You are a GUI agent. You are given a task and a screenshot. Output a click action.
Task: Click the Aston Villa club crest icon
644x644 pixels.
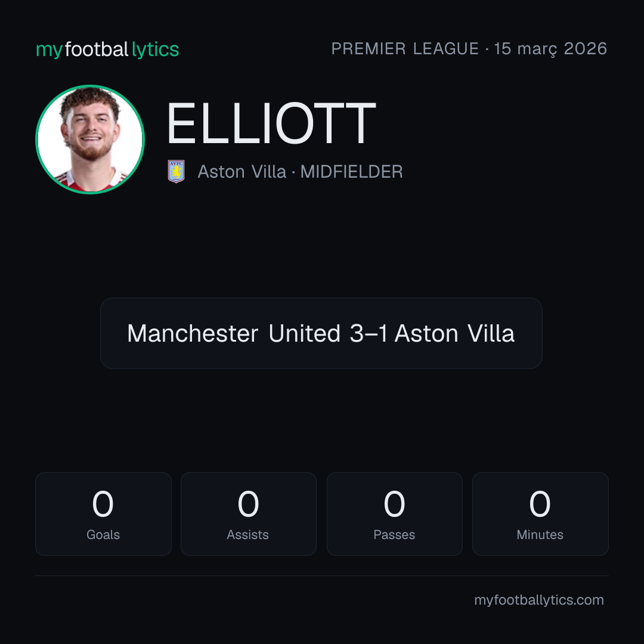176,171
